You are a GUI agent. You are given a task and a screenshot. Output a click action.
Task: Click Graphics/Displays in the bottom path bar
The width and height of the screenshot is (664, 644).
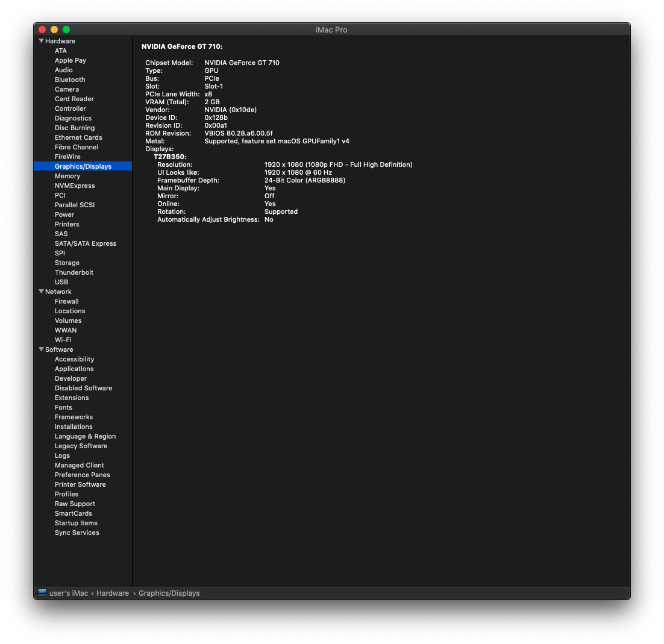169,593
